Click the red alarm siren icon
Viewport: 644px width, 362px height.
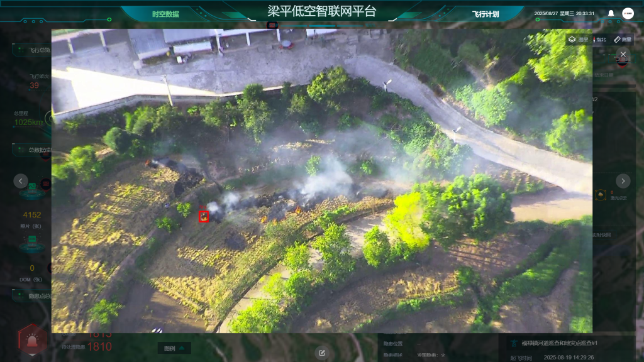coord(31,341)
